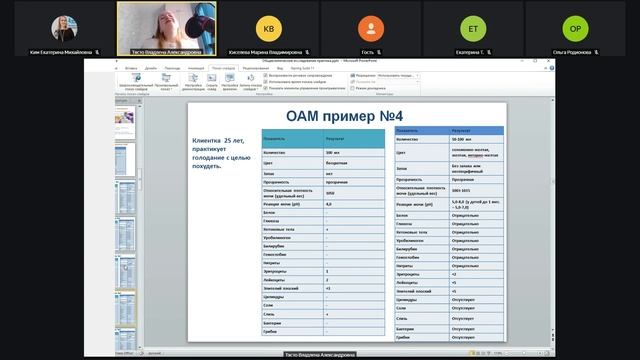Click the normal view icon in status bar
Screen dimensions: 640x360
tap(473, 353)
